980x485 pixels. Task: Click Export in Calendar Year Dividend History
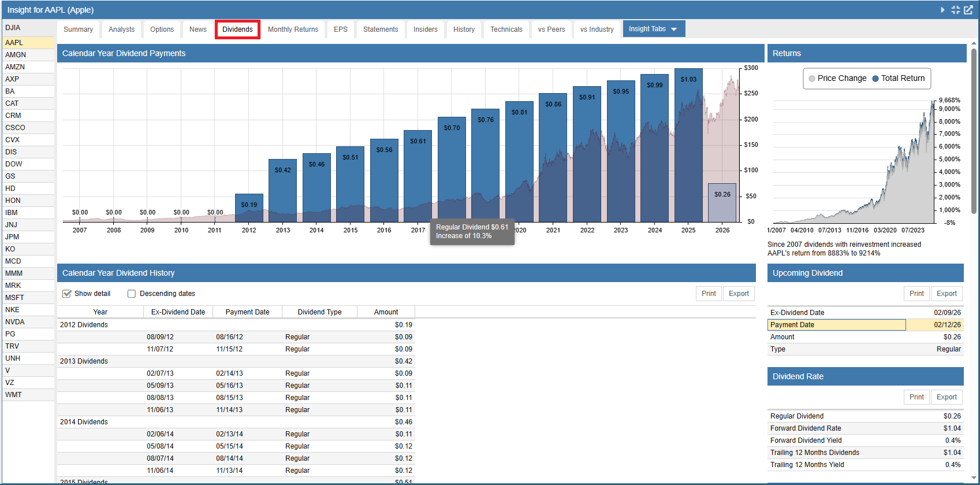click(x=739, y=294)
